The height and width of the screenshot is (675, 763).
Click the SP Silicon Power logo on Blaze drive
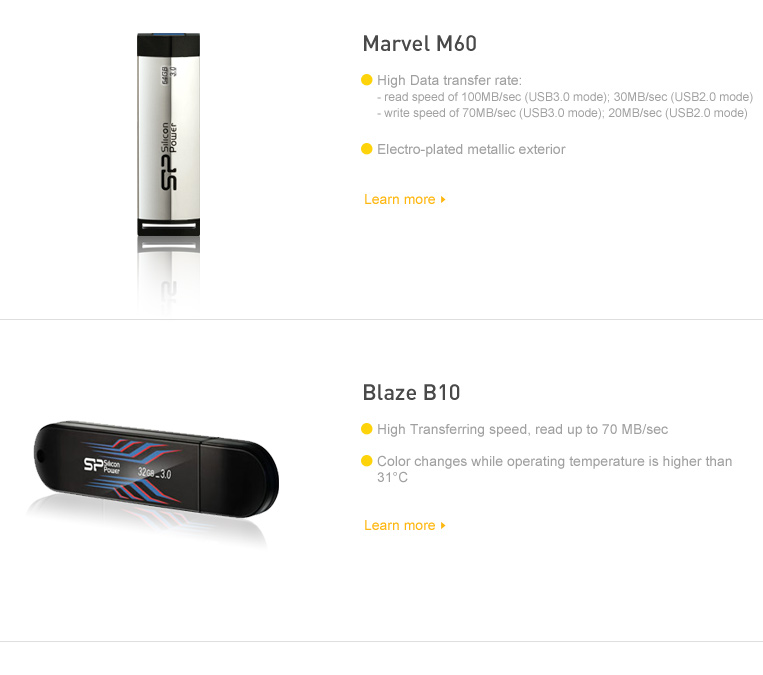coord(102,466)
